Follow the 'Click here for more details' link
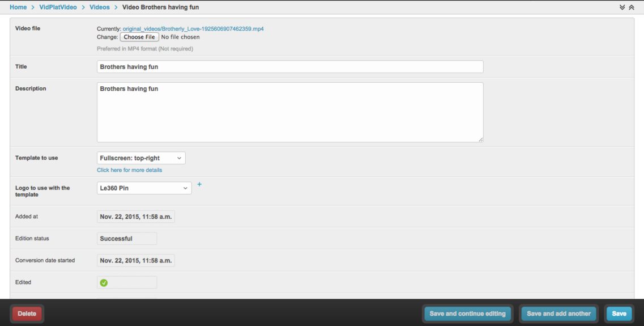This screenshot has width=644, height=326. pyautogui.click(x=129, y=170)
